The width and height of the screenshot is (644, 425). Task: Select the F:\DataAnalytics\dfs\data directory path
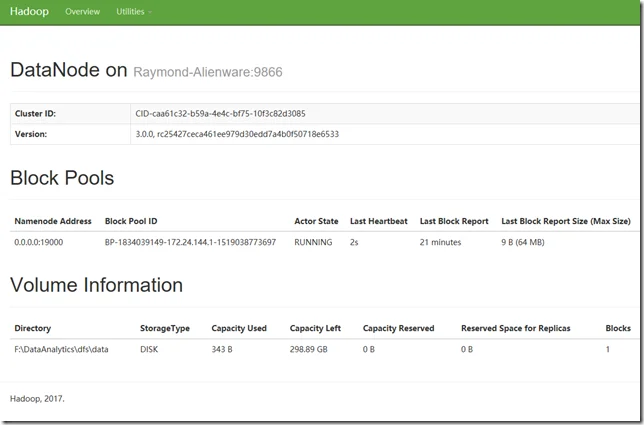click(x=61, y=350)
